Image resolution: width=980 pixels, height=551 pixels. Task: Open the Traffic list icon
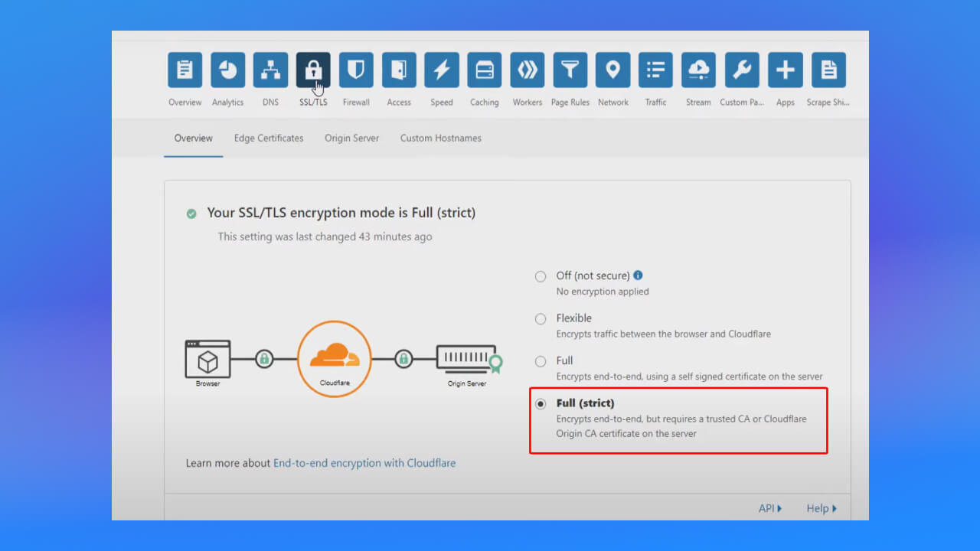click(x=656, y=70)
